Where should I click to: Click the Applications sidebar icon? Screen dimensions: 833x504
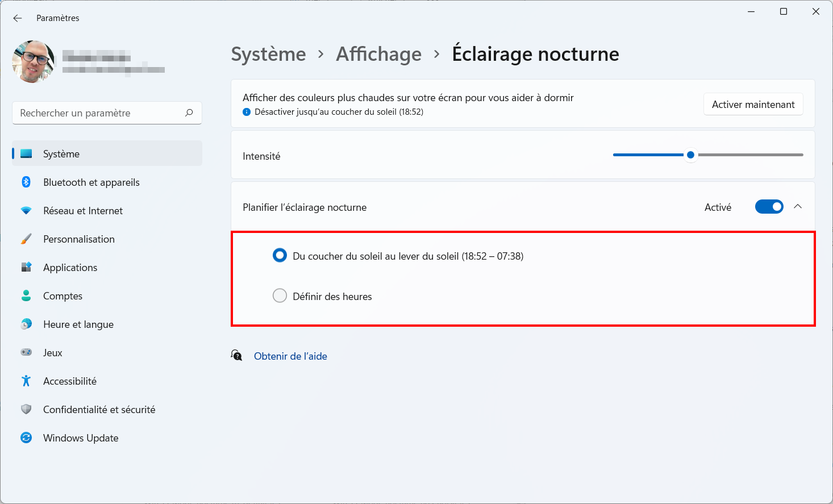pos(26,267)
